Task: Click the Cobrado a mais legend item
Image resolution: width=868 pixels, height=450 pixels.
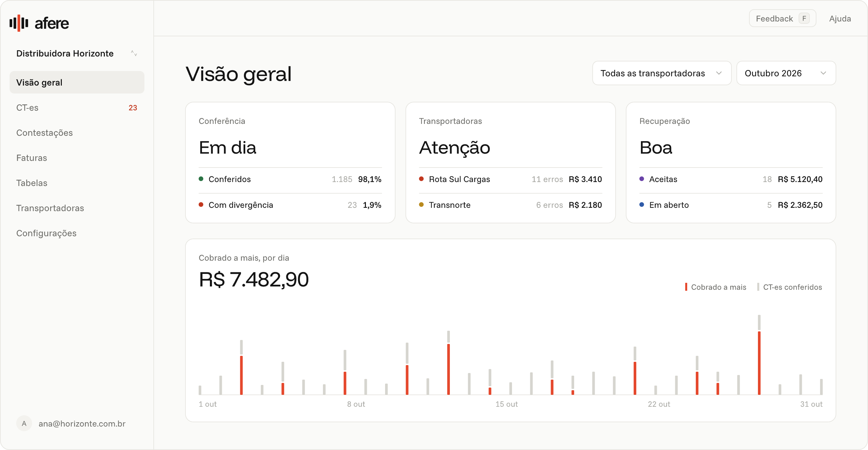Action: 716,287
